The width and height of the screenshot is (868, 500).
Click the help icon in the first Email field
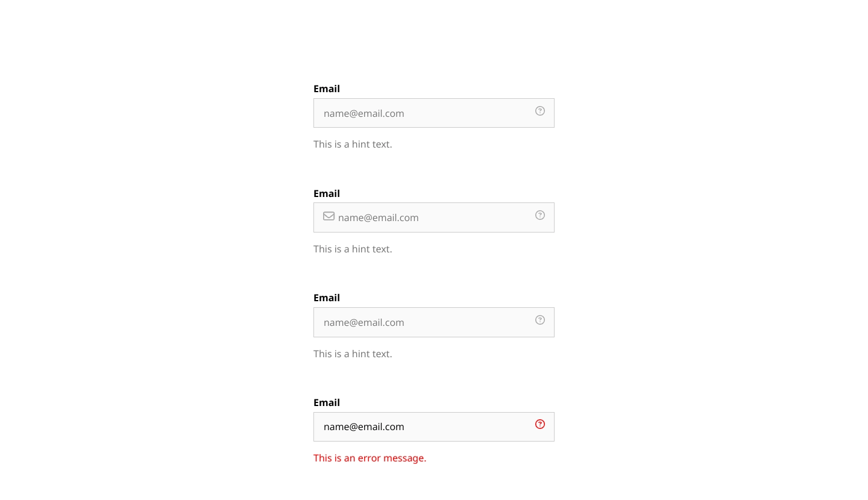pyautogui.click(x=540, y=111)
